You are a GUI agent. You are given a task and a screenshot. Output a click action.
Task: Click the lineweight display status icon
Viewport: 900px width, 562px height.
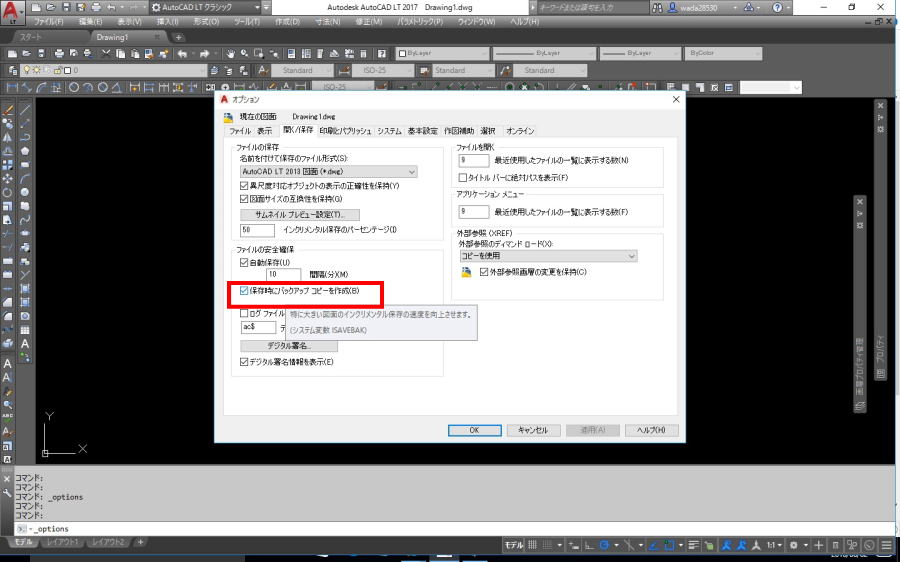click(693, 545)
